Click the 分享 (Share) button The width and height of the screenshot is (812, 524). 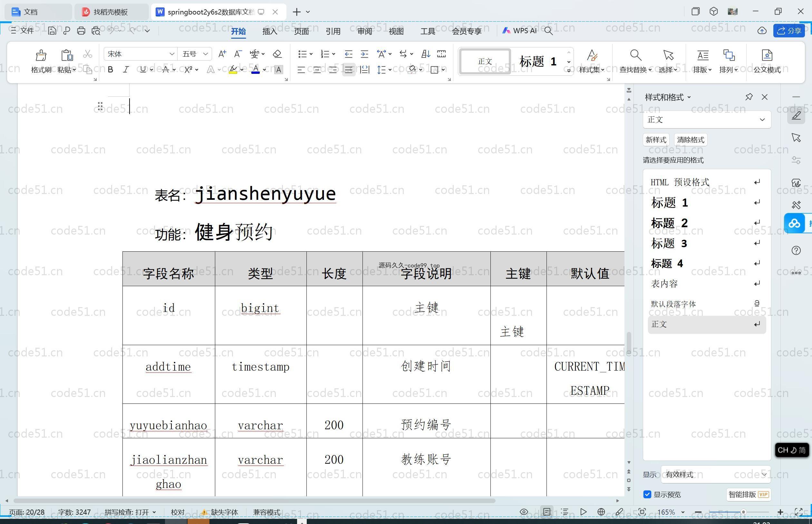coord(789,31)
